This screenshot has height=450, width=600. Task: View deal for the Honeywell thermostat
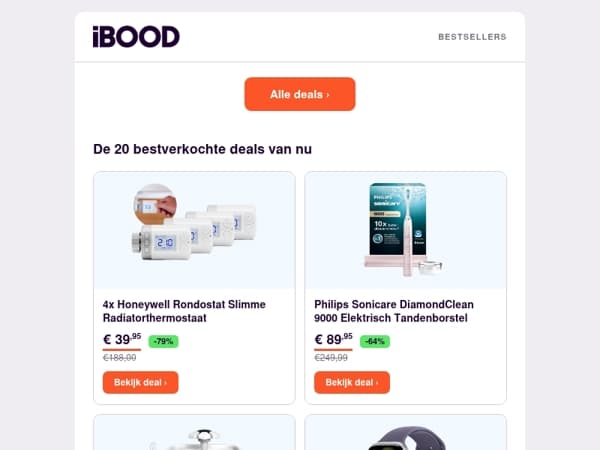click(140, 382)
